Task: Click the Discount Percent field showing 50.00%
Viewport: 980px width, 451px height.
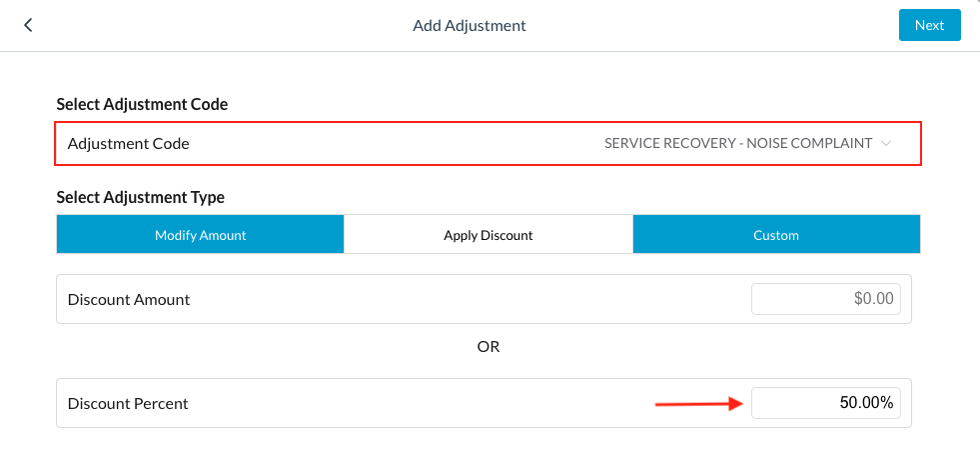Action: [x=826, y=403]
